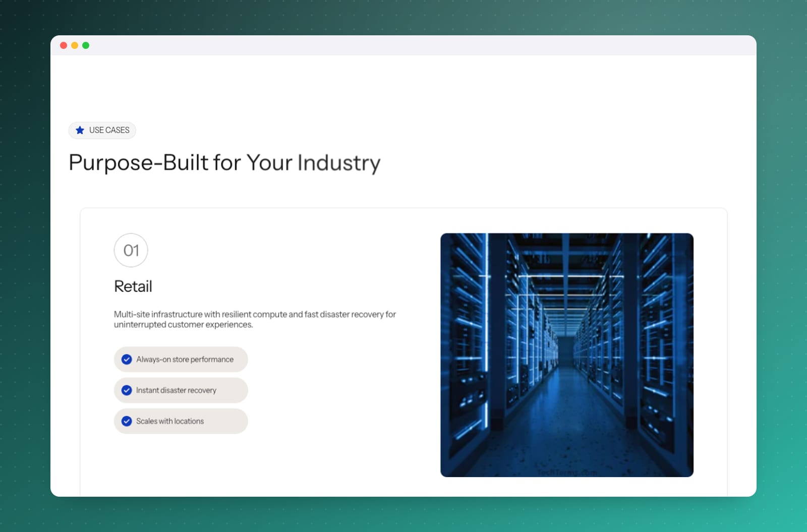The height and width of the screenshot is (532, 807).
Task: Click the Scales with locations label text
Action: point(170,421)
